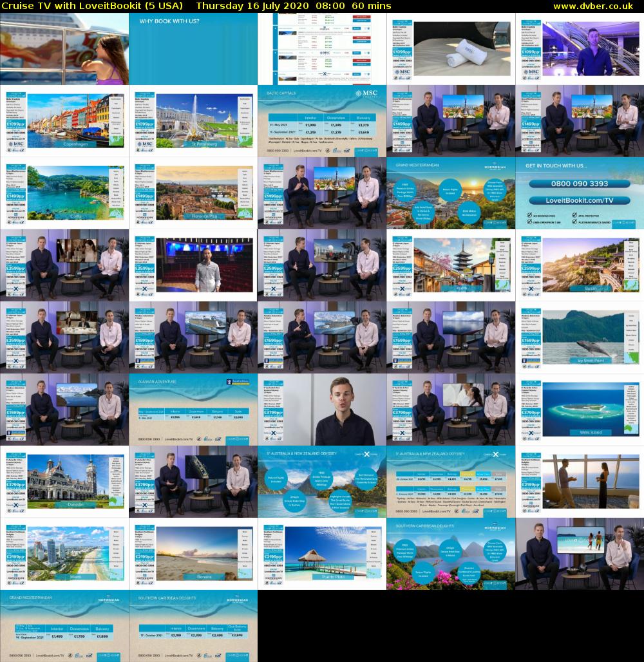644x662 pixels.
Task: Open the Southern Caribbean Delights highlights bubbles frame
Action: coord(451,554)
